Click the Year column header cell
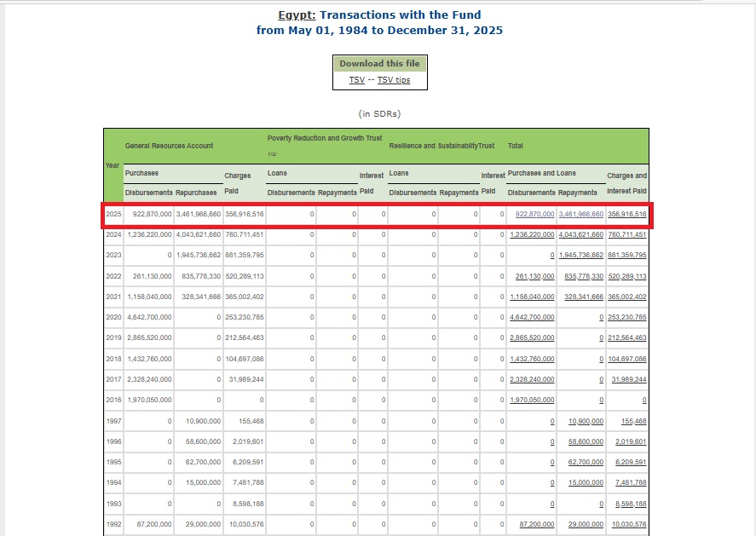 (113, 164)
